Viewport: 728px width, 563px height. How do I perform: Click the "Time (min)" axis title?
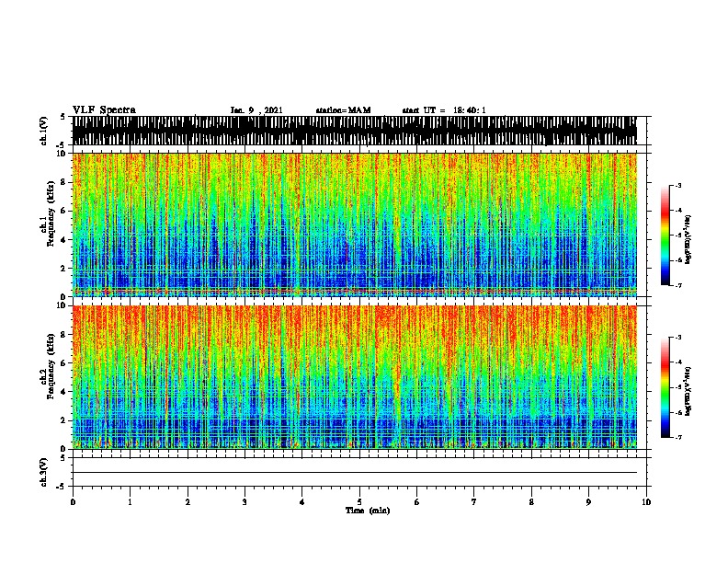click(x=368, y=511)
